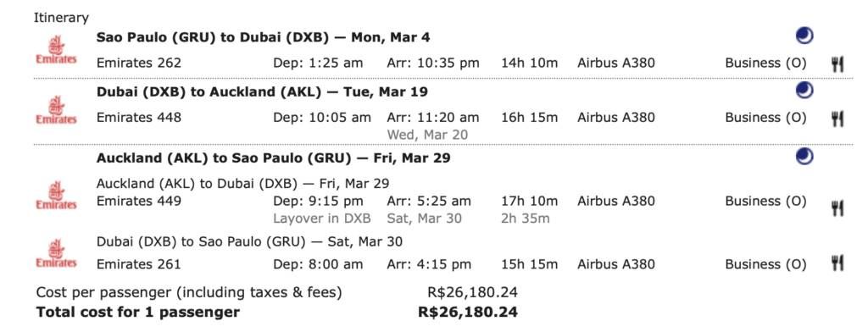Click the total cost R$26,180.24 amount
The height and width of the screenshot is (332, 868).
pyautogui.click(x=468, y=312)
